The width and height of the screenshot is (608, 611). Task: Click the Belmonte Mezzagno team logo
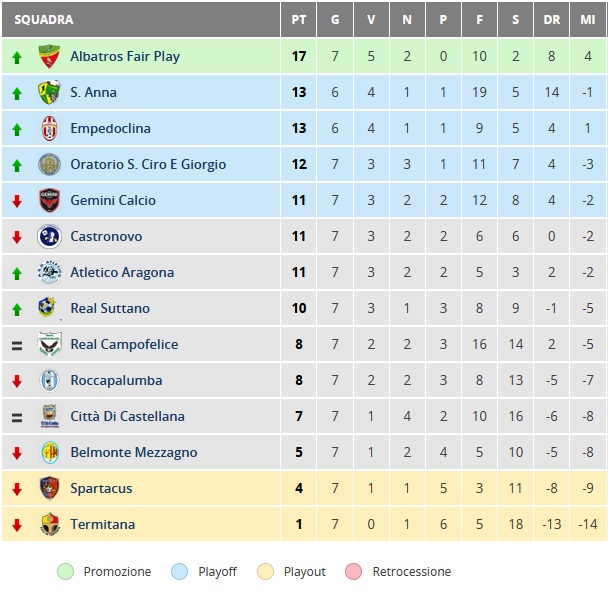click(50, 452)
